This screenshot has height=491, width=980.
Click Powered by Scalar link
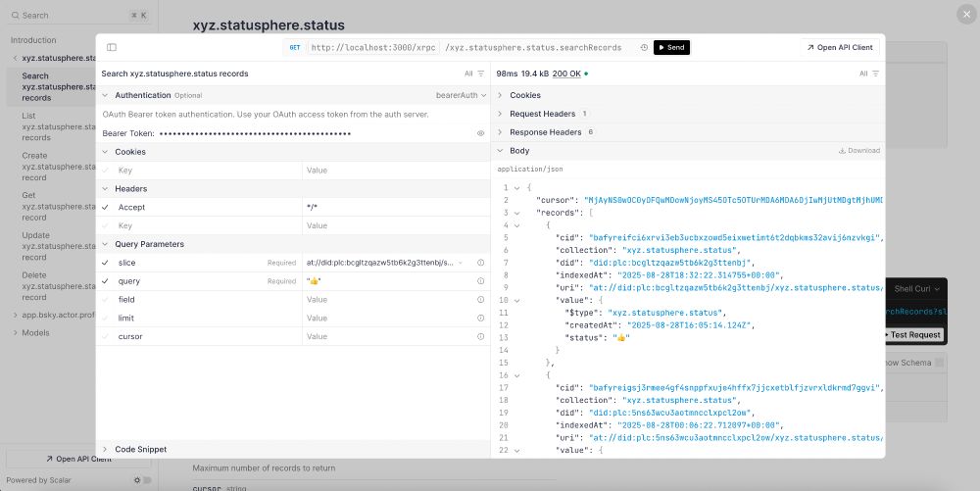(39, 480)
